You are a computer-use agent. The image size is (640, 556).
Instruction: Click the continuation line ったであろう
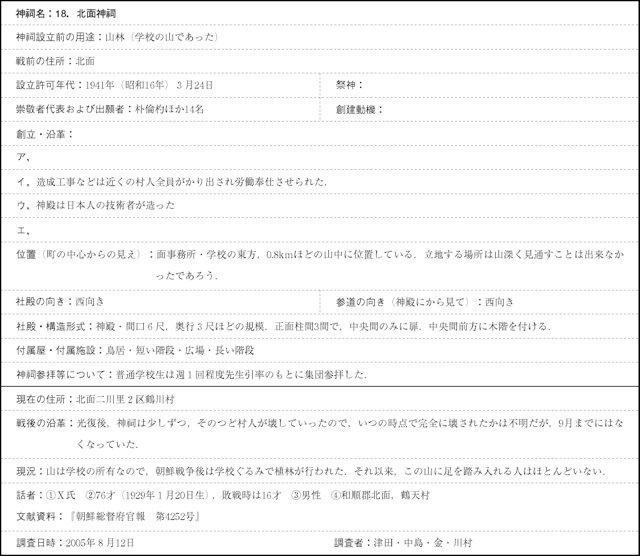coord(187,276)
